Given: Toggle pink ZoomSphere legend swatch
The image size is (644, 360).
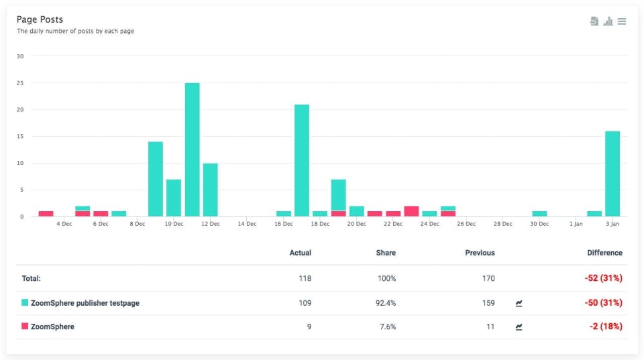Looking at the screenshot, I should click(x=25, y=326).
